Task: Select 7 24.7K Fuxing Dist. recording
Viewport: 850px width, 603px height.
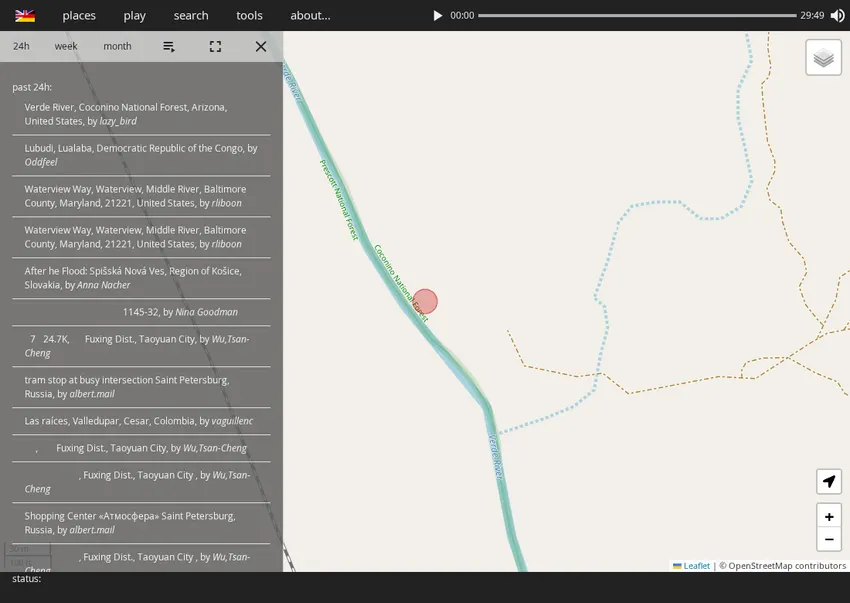Action: point(141,346)
